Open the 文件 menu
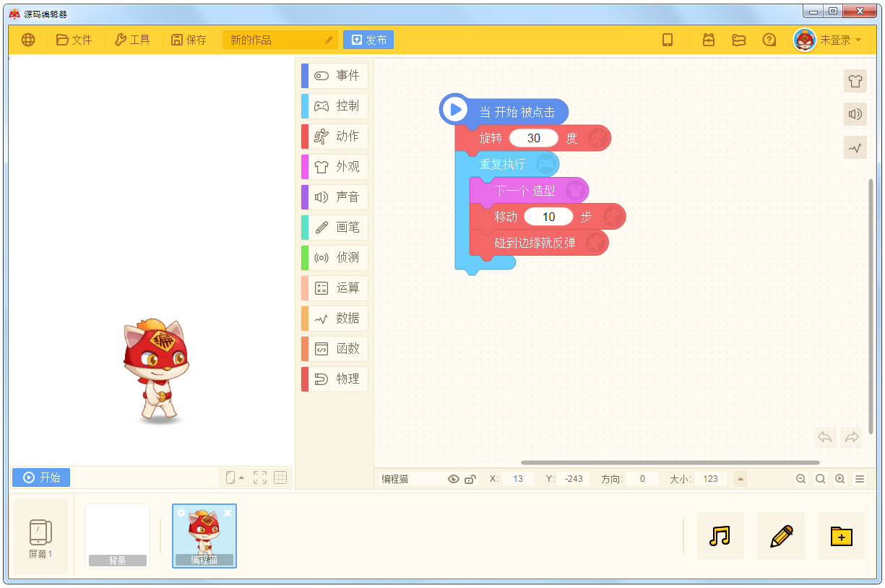The width and height of the screenshot is (885, 588). (74, 40)
